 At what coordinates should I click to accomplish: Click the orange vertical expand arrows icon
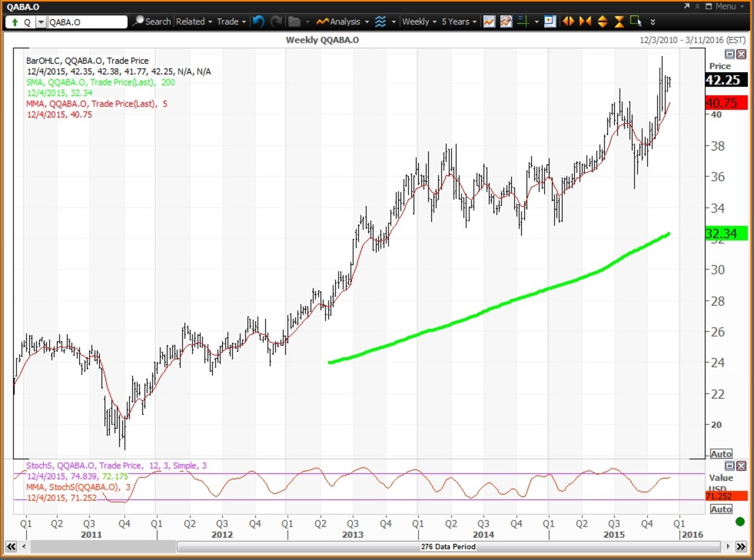[602, 21]
